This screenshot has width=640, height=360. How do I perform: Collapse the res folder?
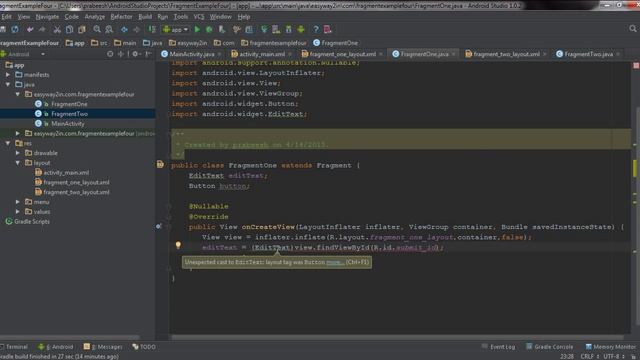[x=8, y=143]
